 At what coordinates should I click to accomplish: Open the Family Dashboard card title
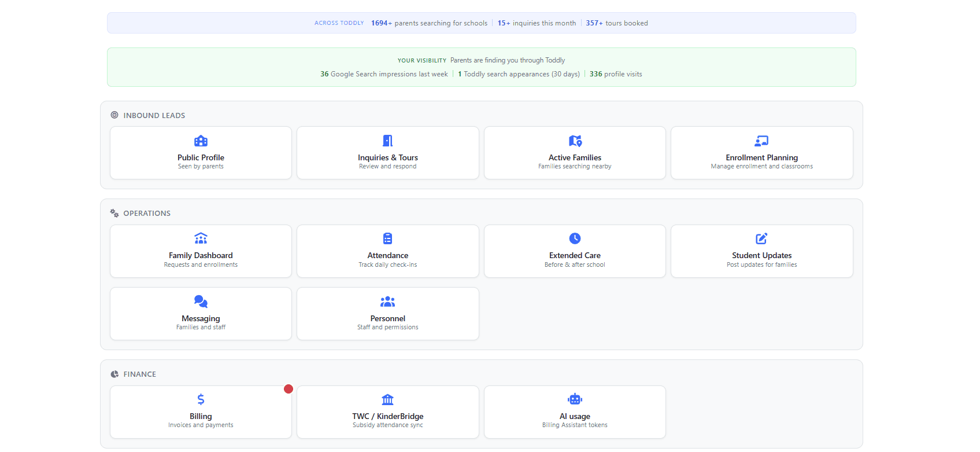pyautogui.click(x=201, y=255)
